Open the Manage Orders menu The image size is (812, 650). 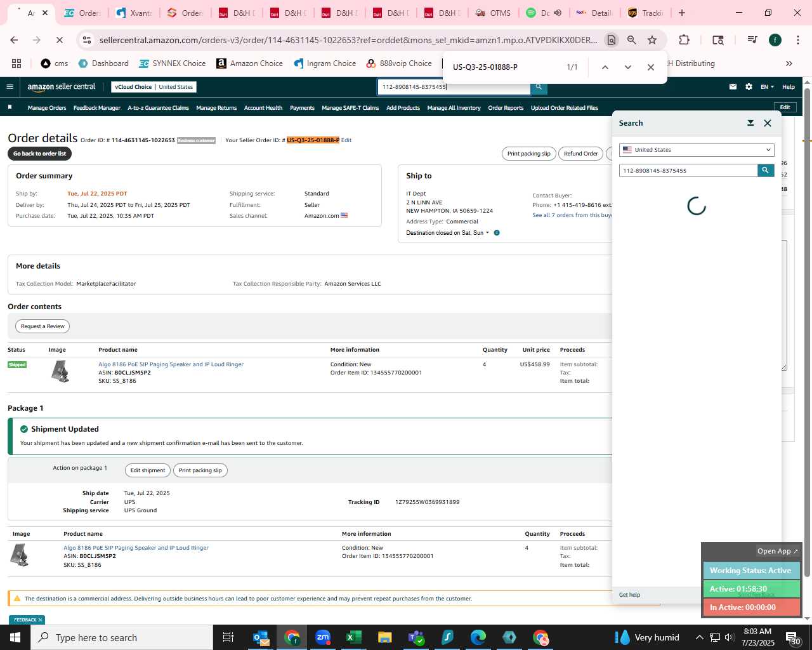pyautogui.click(x=47, y=108)
